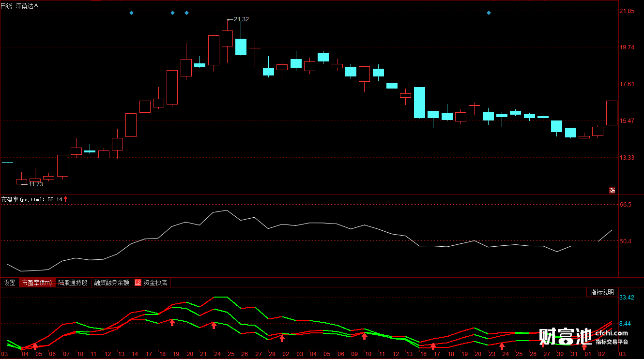Click the 50.4 PE axis value
Viewport: 644px width, 359px height.
626,241
